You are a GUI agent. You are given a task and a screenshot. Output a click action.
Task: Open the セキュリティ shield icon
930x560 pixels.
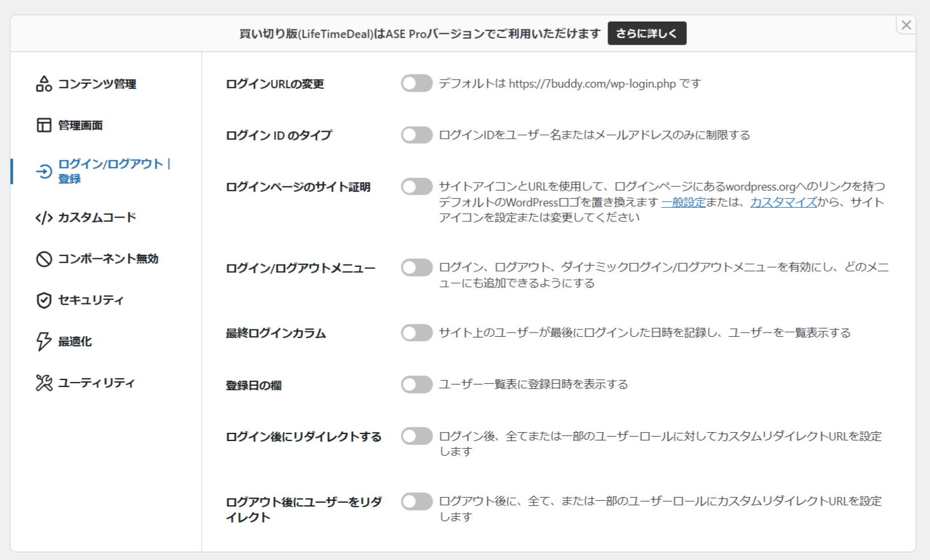(44, 300)
